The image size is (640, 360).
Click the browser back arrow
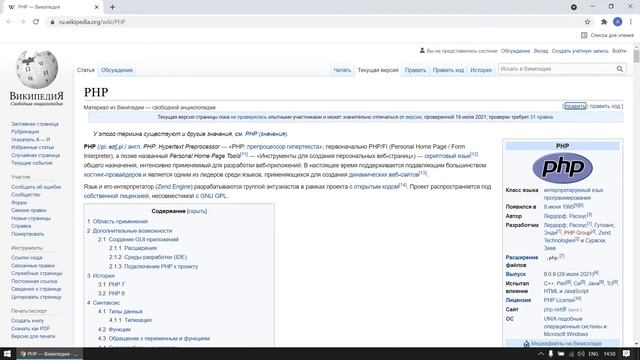coord(9,22)
